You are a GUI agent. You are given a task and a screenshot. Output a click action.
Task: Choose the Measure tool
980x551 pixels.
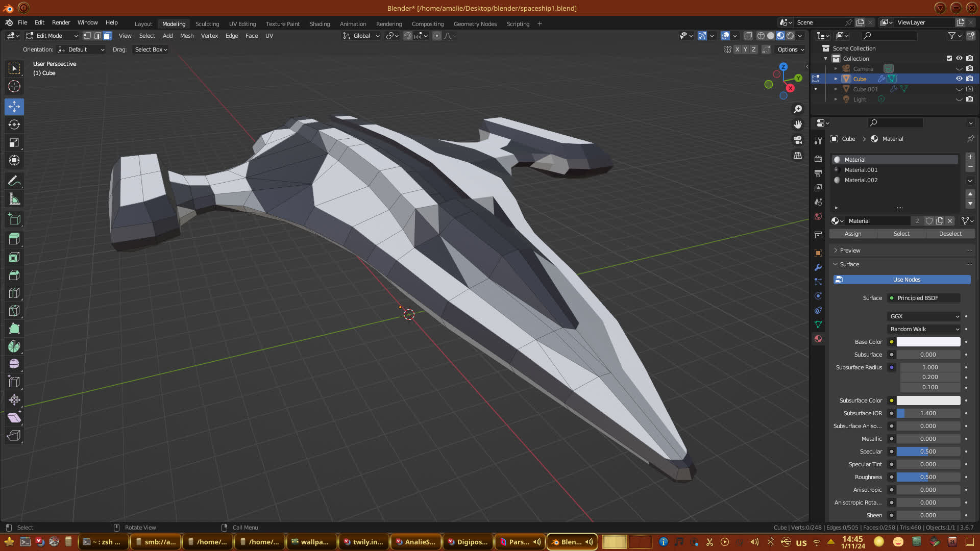click(x=14, y=199)
